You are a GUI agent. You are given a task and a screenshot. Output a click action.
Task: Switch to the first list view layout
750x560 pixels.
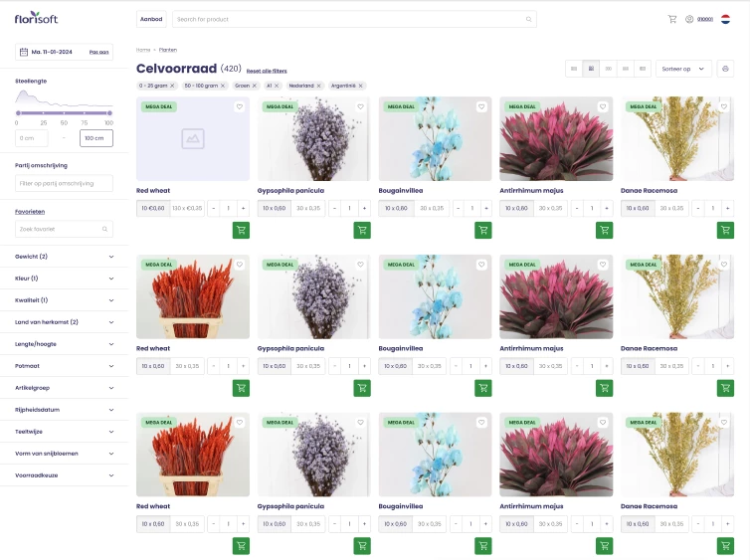[x=574, y=69]
